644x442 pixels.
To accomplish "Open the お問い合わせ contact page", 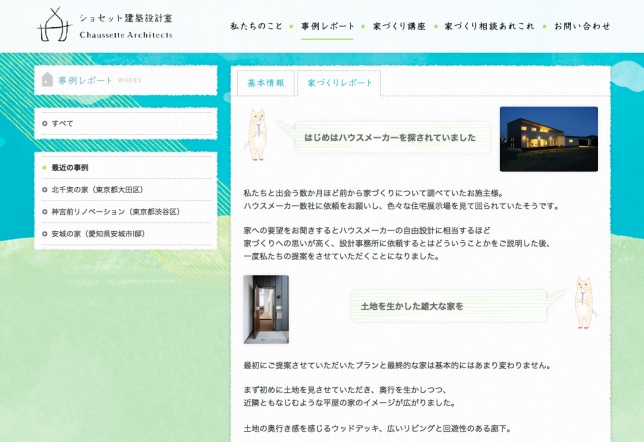I will tap(582, 26).
